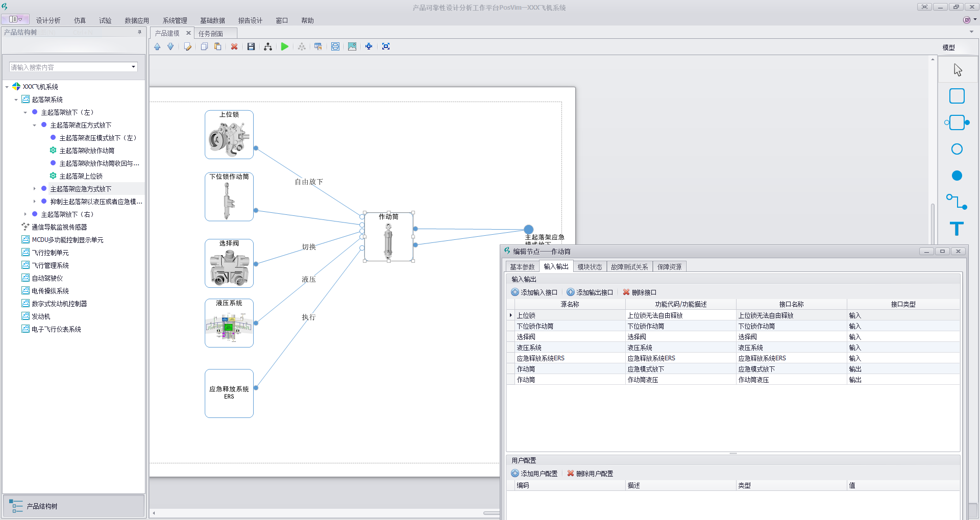Viewport: 980px width, 520px height.
Task: Select the connector line tool in model palette
Action: click(x=957, y=202)
